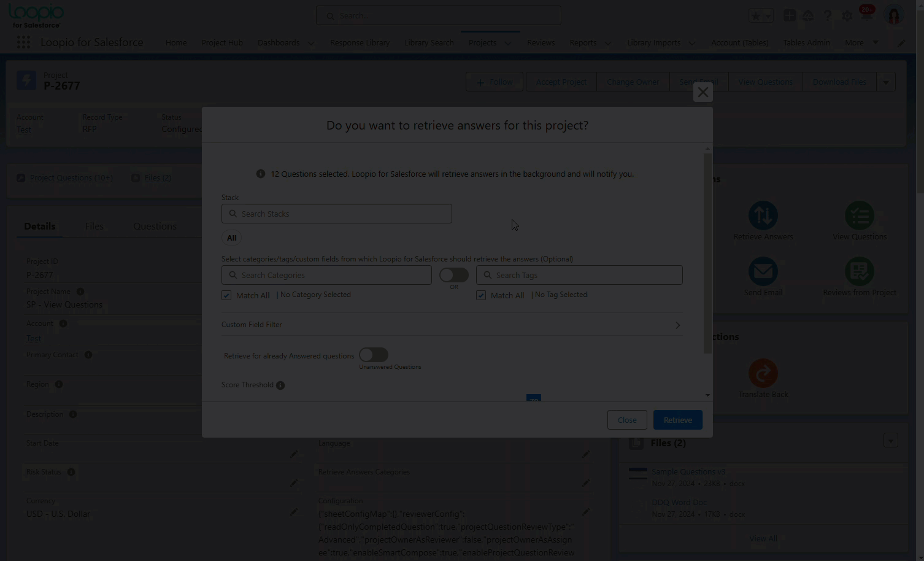The width and height of the screenshot is (924, 561).
Task: Open the Tables Admin tab
Action: point(806,42)
